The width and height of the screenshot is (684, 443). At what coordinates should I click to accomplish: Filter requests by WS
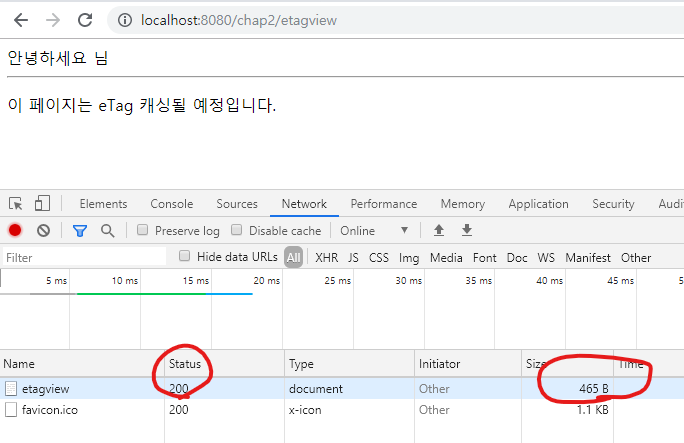coord(546,258)
